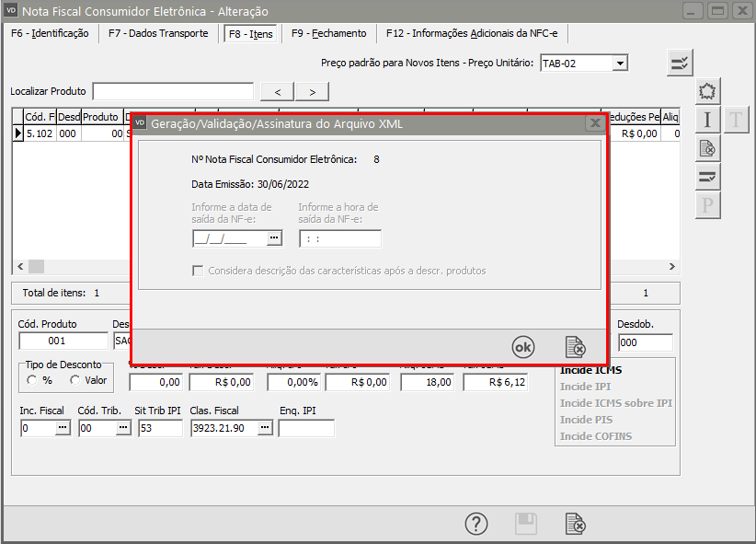Image resolution: width=756 pixels, height=544 pixels.
Task: Tick Considera descrição das características checkbox
Action: point(198,271)
